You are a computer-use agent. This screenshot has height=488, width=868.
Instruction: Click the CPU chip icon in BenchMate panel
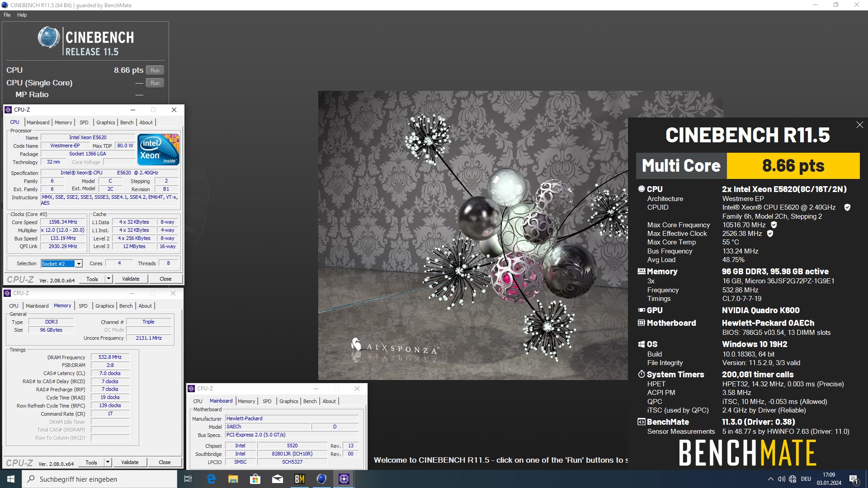641,189
